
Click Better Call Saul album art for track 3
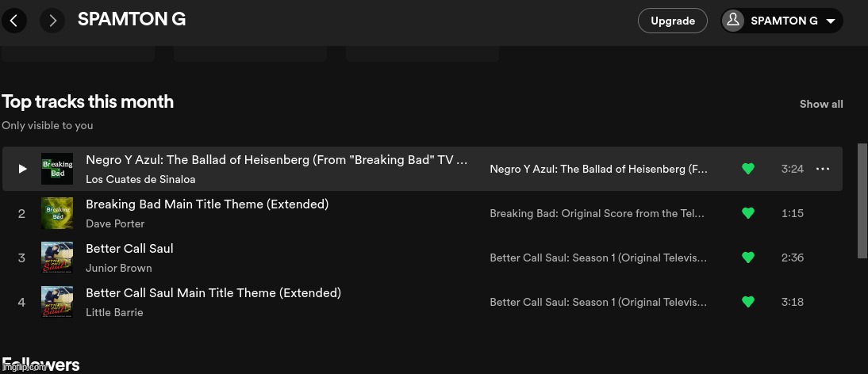point(57,258)
